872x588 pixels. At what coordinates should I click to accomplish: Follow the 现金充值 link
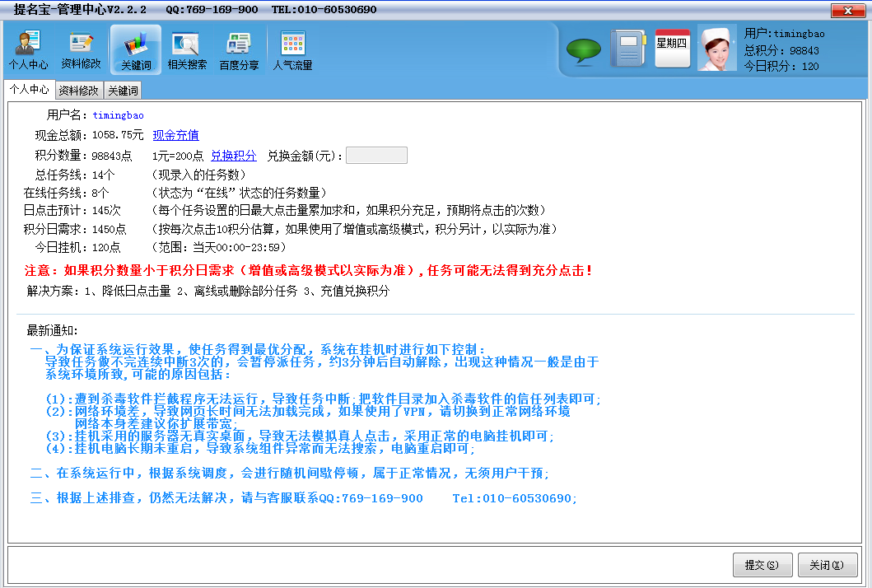tap(175, 135)
